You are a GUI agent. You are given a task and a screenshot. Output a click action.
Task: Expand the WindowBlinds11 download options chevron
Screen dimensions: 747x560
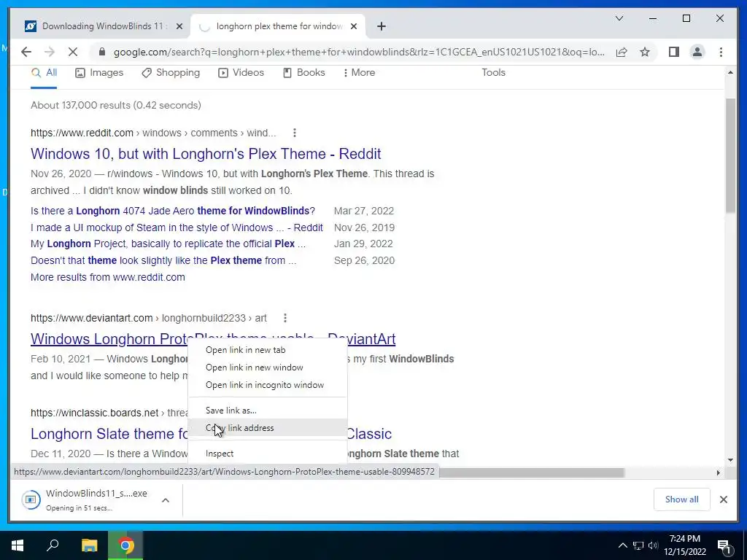pyautogui.click(x=166, y=500)
